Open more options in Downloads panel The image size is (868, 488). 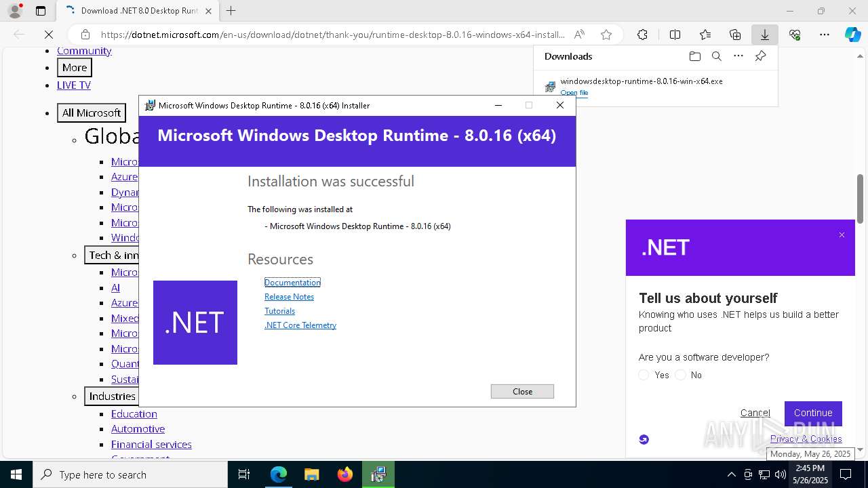[x=738, y=56]
